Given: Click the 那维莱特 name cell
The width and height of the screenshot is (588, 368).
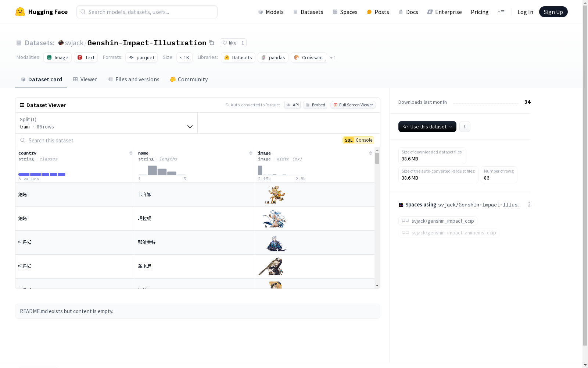Looking at the screenshot, I should [195, 243].
